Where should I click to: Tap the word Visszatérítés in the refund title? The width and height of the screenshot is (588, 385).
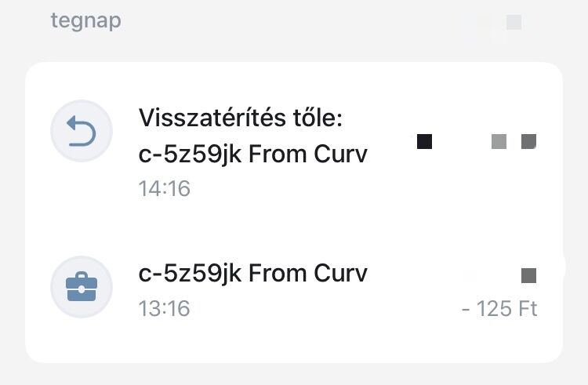click(x=212, y=118)
